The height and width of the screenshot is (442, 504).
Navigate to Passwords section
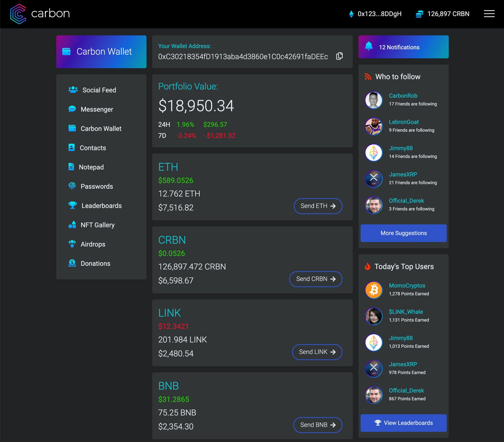point(97,186)
